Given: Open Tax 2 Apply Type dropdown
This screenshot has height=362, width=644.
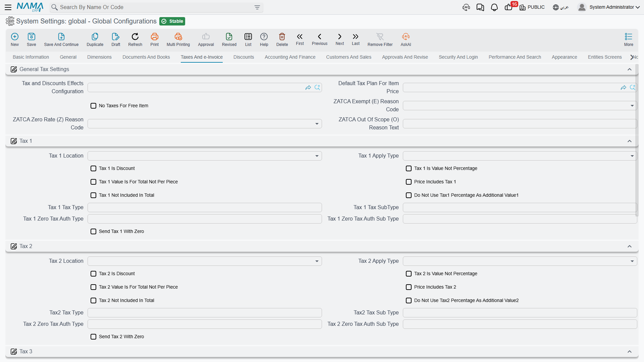Looking at the screenshot, I should 520,261.
